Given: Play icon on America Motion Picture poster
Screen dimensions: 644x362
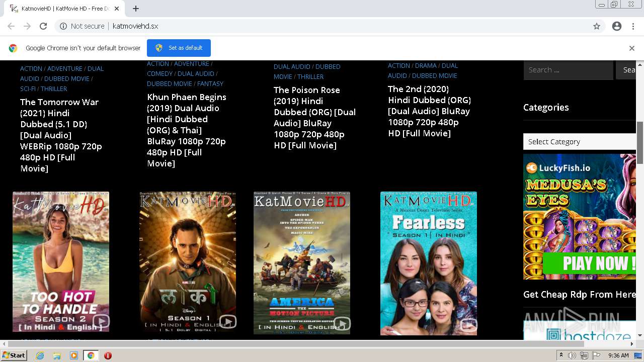Looking at the screenshot, I should pos(342,323).
